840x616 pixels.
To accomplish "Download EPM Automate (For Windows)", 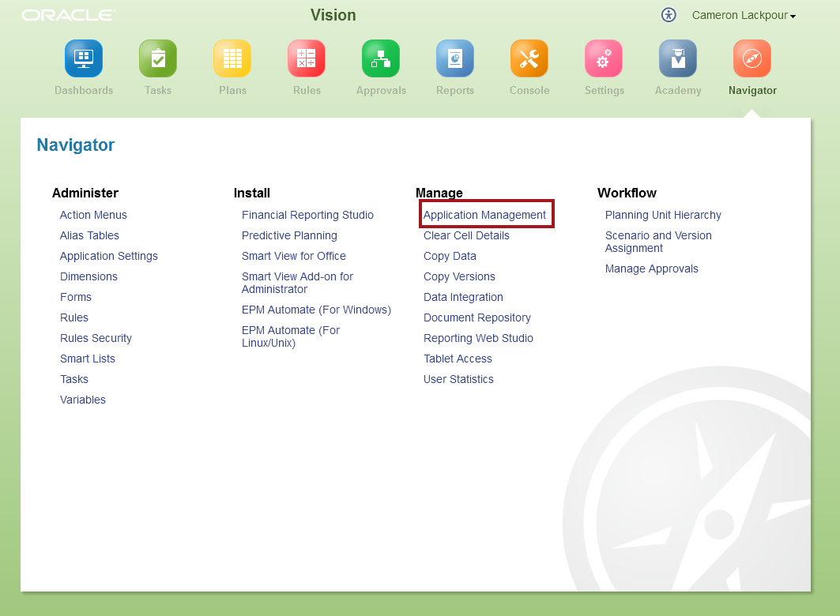I will 316,310.
